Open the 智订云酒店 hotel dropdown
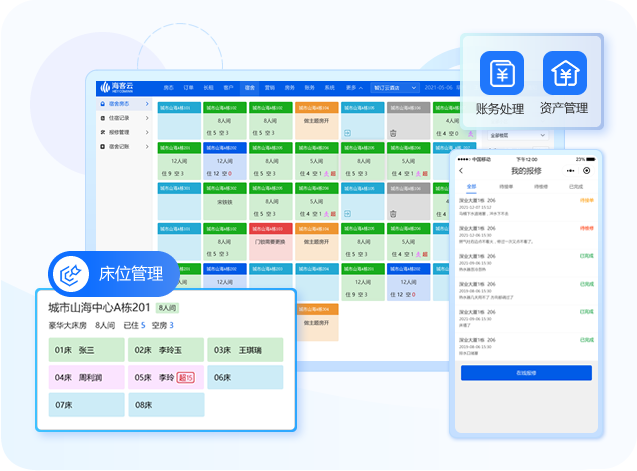 coord(394,87)
